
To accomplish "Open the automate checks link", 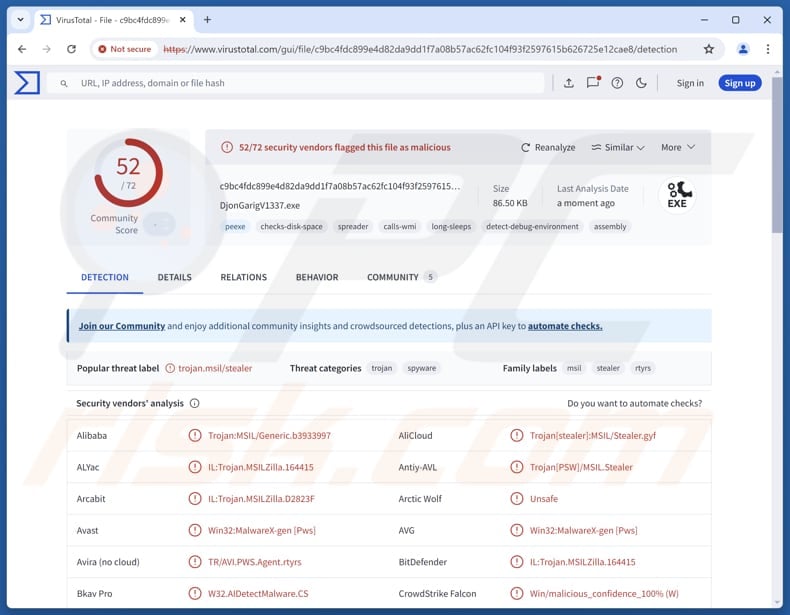I will (x=565, y=326).
